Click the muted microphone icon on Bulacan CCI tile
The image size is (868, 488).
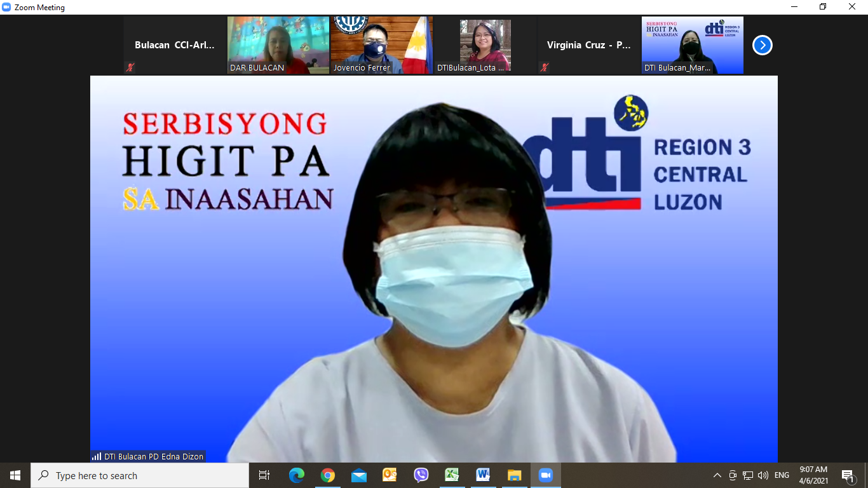tap(130, 67)
